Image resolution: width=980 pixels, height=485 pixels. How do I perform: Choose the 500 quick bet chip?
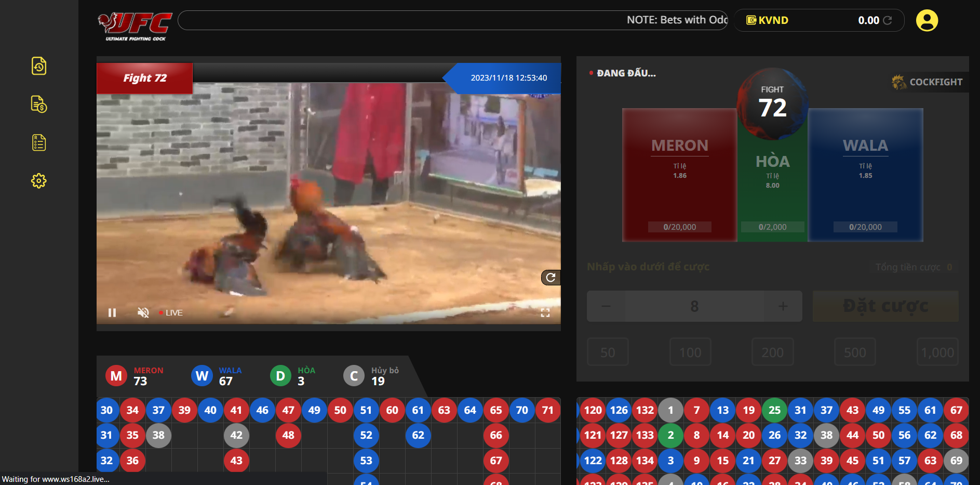point(854,352)
